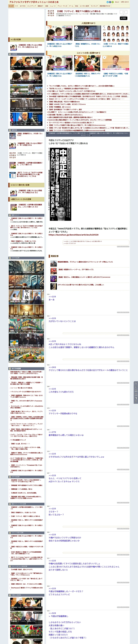Open the Twitter icon in the header

pyautogui.click(x=107, y=2)
